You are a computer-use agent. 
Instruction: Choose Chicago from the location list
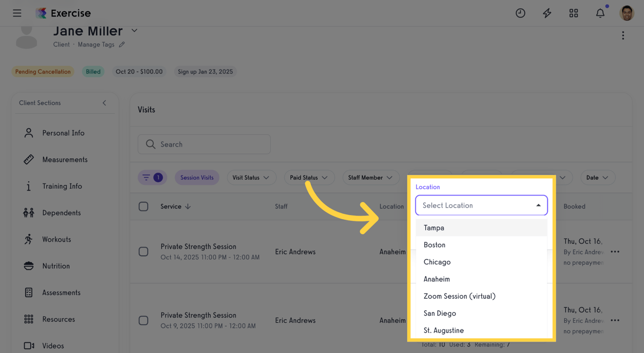pyautogui.click(x=481, y=262)
